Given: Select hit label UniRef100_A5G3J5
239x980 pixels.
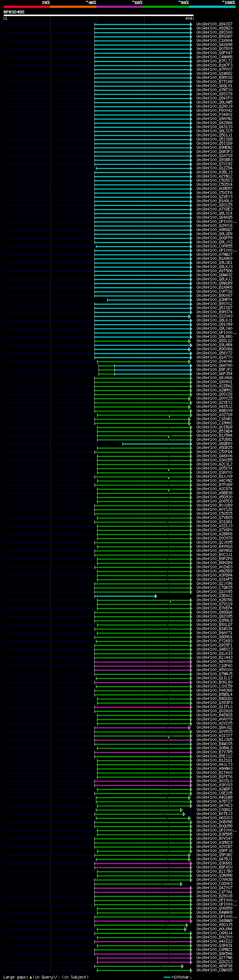Looking at the screenshot, I should [214, 925].
